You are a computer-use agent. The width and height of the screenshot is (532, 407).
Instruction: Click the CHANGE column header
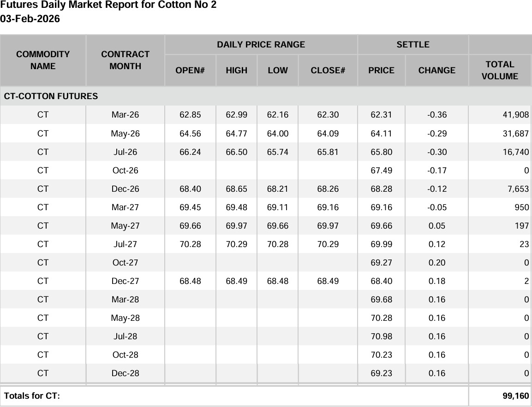(x=436, y=71)
